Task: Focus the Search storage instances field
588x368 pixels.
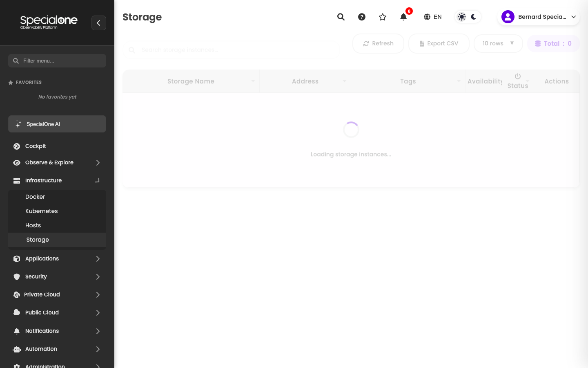Action: tap(231, 50)
